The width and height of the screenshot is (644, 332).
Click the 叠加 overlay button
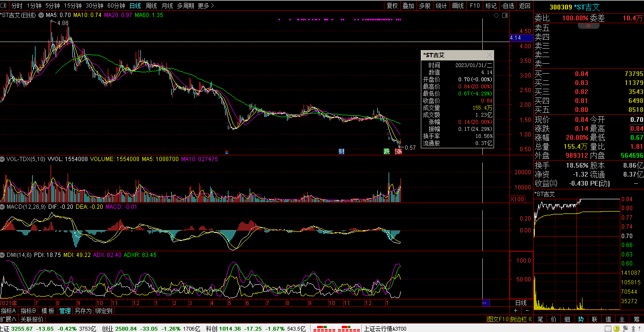click(x=408, y=6)
